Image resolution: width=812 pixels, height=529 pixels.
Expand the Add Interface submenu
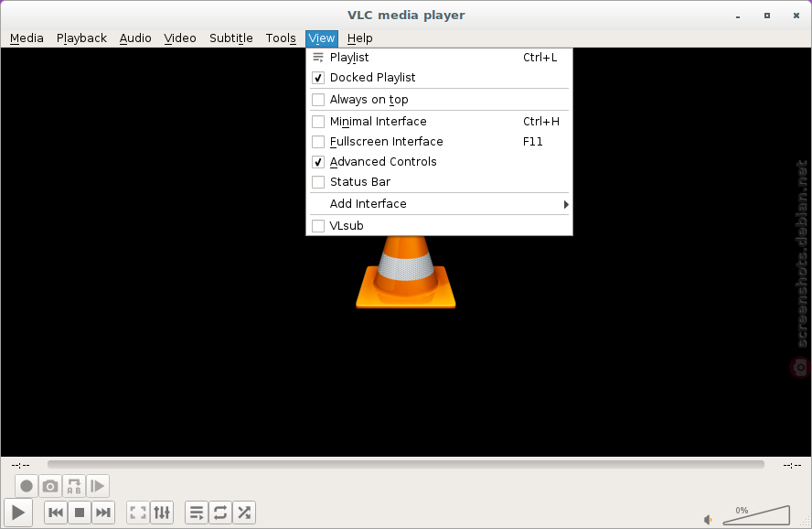439,203
